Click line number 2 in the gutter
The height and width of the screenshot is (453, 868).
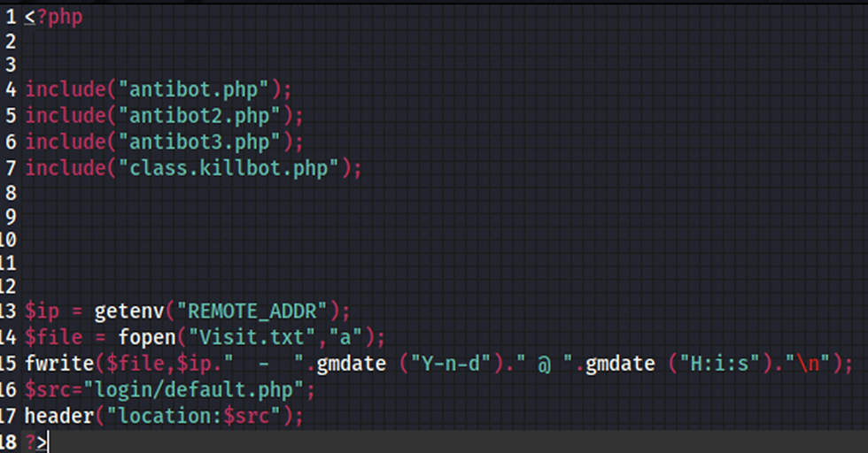pyautogui.click(x=11, y=42)
